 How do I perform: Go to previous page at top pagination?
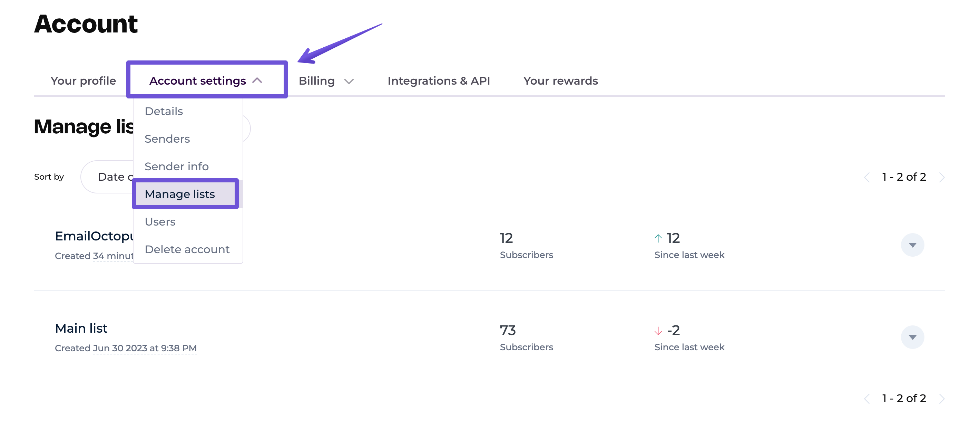tap(866, 178)
